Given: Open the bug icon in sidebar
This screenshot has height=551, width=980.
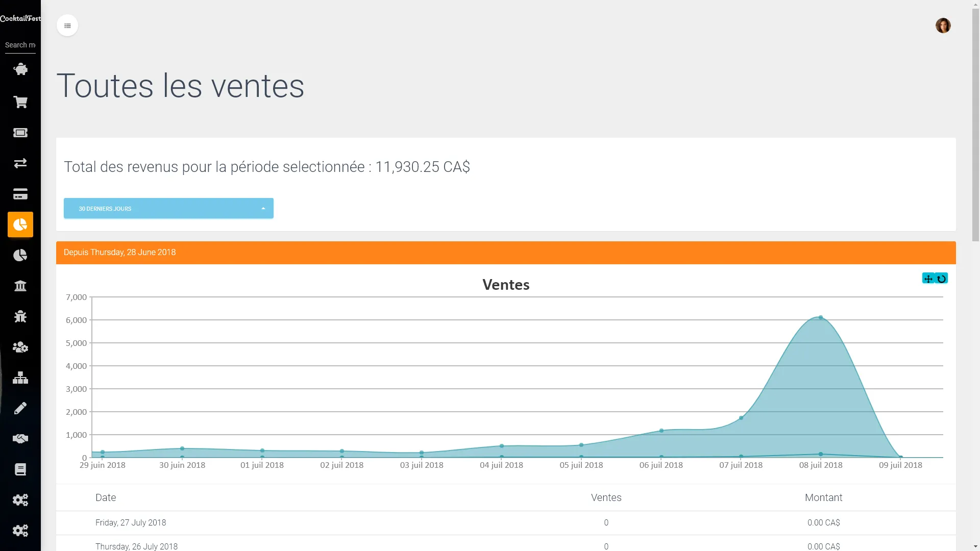Looking at the screenshot, I should pos(20,316).
